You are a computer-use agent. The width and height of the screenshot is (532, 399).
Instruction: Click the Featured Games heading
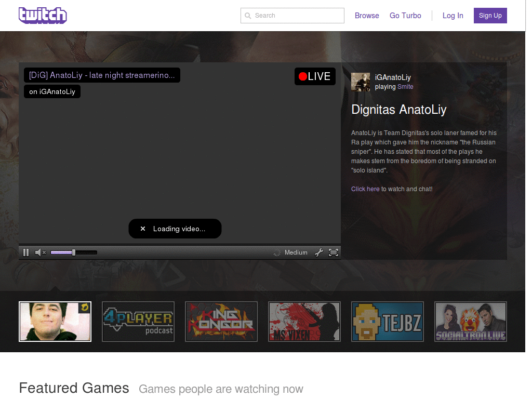pos(74,388)
